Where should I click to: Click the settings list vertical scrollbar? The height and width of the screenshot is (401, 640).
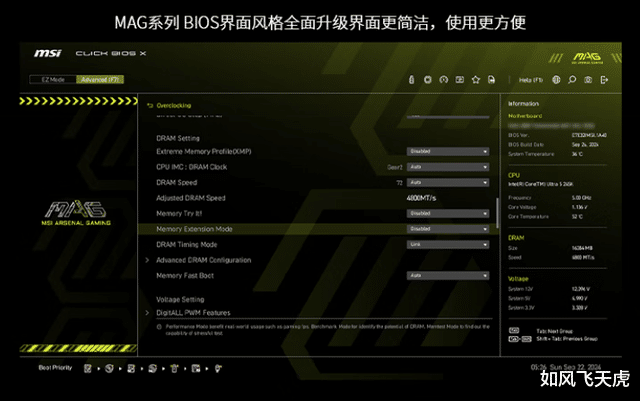[x=497, y=213]
